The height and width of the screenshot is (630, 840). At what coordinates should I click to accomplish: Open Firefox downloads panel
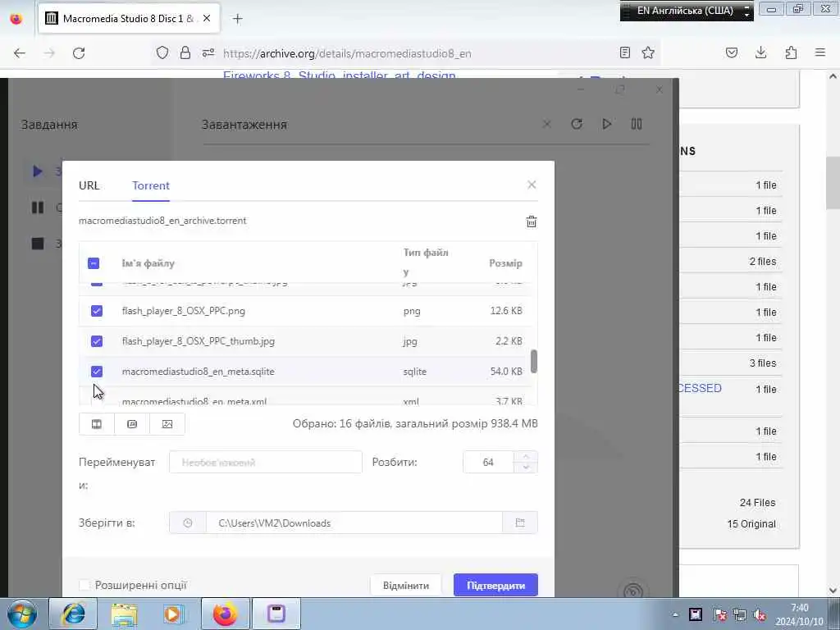pos(760,52)
